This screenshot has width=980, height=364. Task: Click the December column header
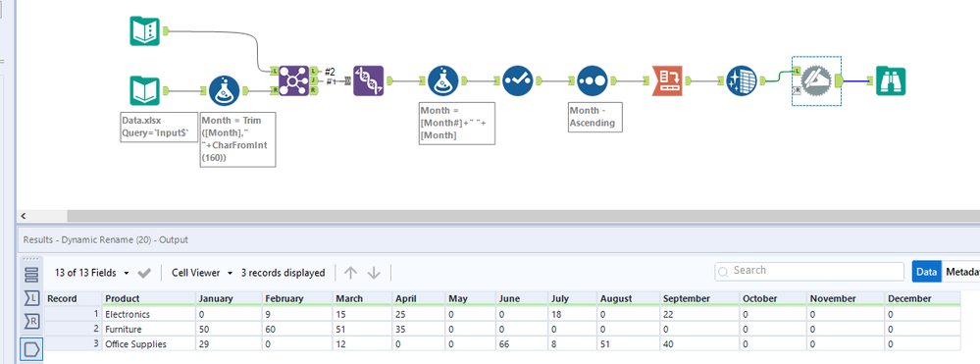(923, 298)
